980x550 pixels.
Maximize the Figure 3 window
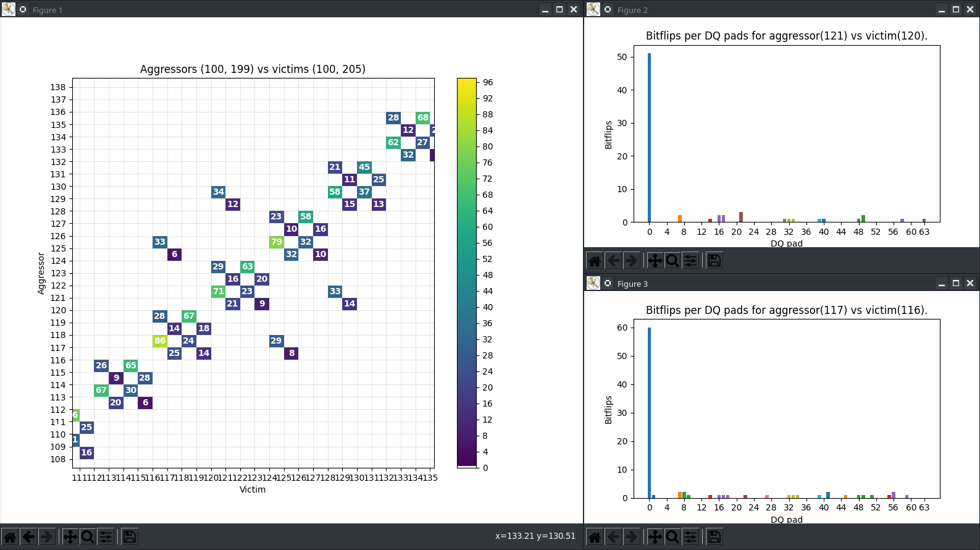956,283
